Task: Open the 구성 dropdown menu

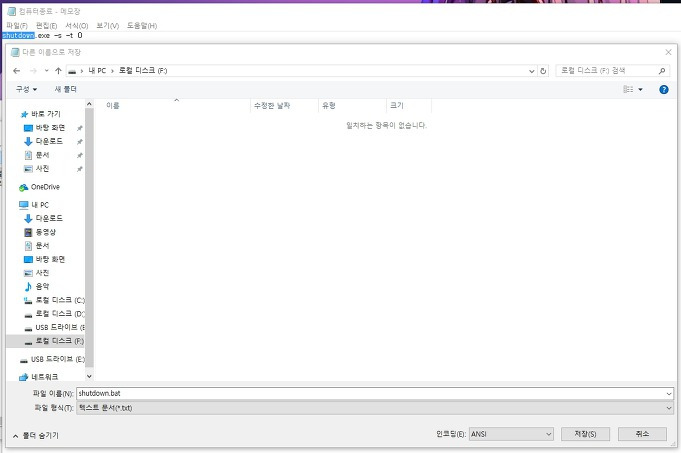Action: tap(26, 89)
